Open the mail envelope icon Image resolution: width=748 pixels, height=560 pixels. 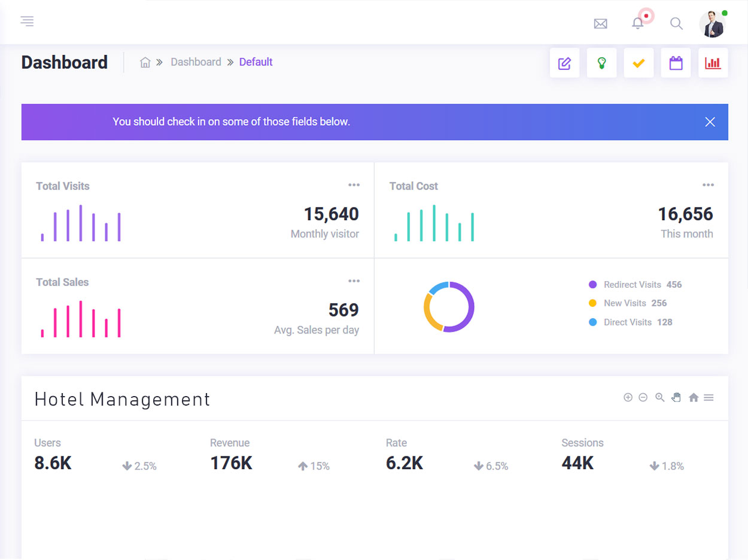pos(600,23)
